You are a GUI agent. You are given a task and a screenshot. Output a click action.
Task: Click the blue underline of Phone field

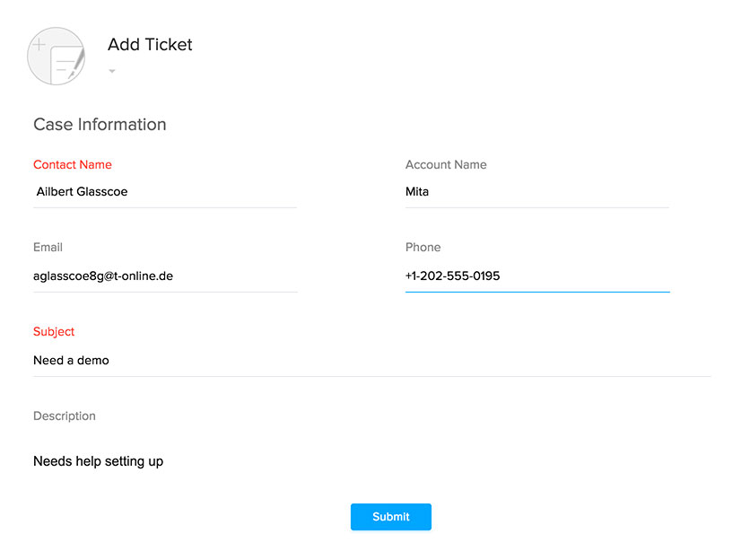tap(537, 292)
